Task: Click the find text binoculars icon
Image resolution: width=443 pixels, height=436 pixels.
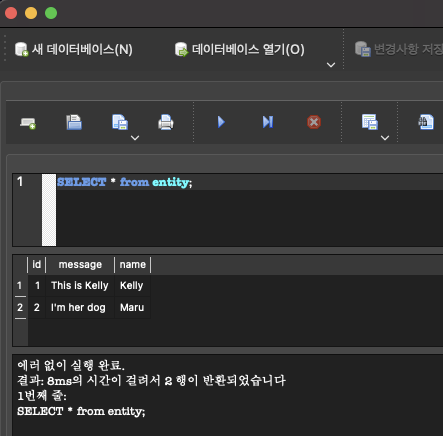Action: pyautogui.click(x=426, y=122)
